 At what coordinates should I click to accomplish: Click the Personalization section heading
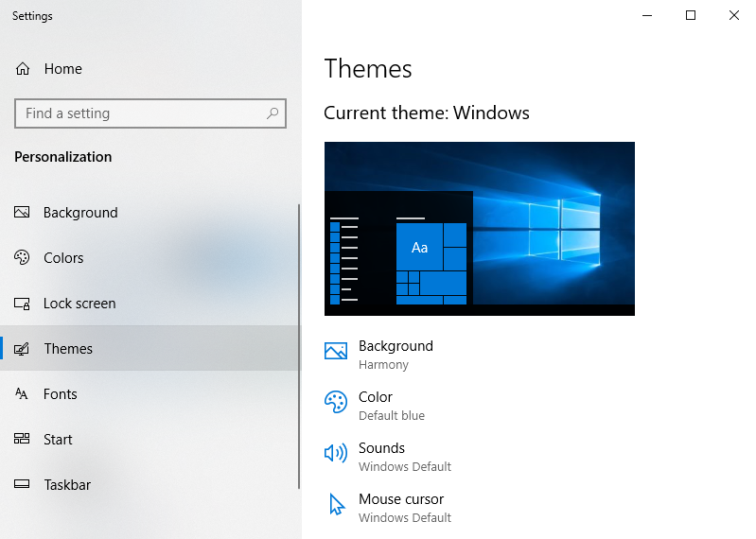click(63, 157)
